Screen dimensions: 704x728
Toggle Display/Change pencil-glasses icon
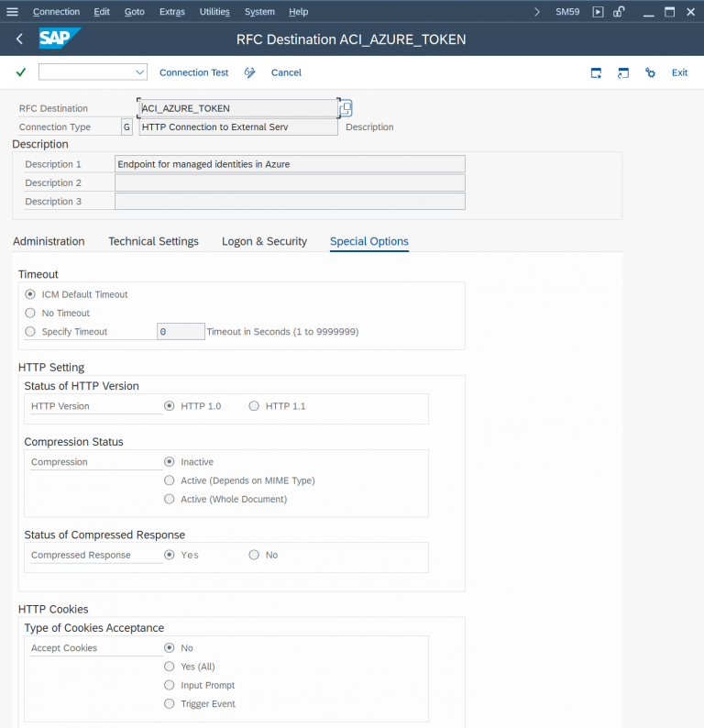coord(249,72)
